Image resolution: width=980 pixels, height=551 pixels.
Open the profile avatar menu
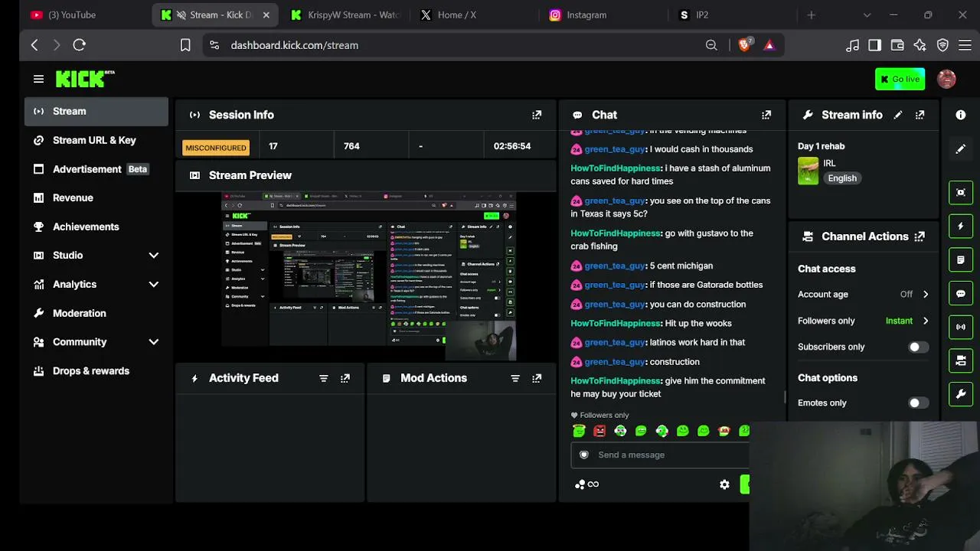coord(946,79)
